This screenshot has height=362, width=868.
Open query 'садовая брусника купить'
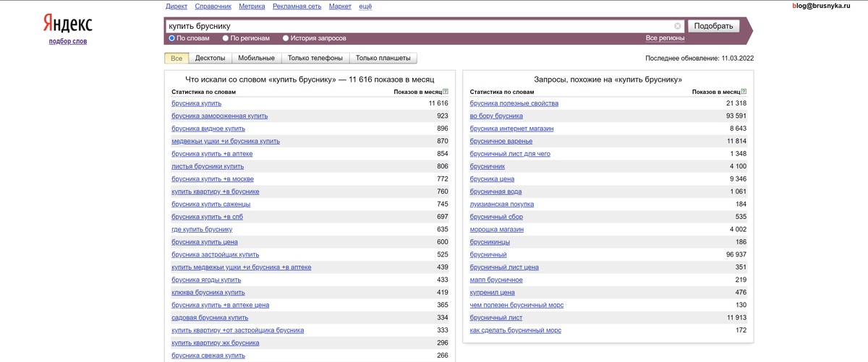click(210, 318)
